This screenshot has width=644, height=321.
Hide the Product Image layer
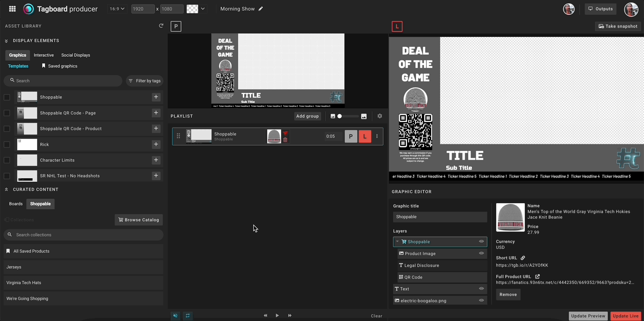click(x=482, y=253)
